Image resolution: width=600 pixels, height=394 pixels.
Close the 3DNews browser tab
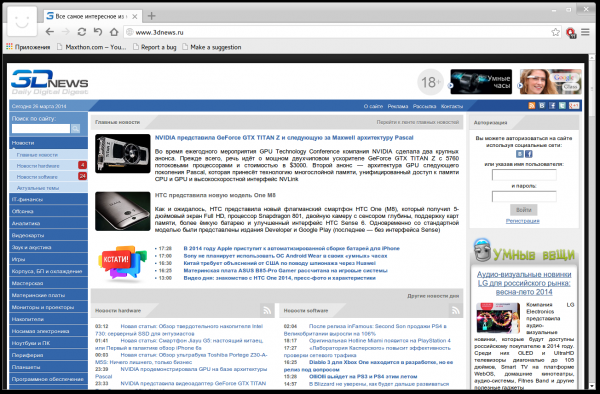135,16
